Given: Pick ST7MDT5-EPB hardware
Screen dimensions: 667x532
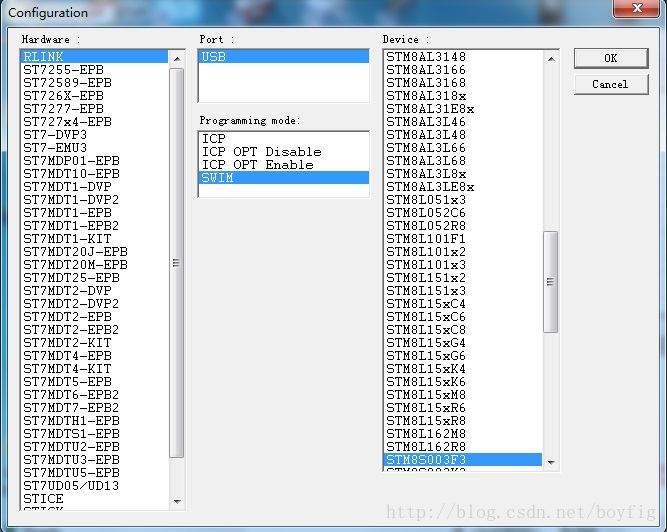Looking at the screenshot, I should (x=94, y=382).
